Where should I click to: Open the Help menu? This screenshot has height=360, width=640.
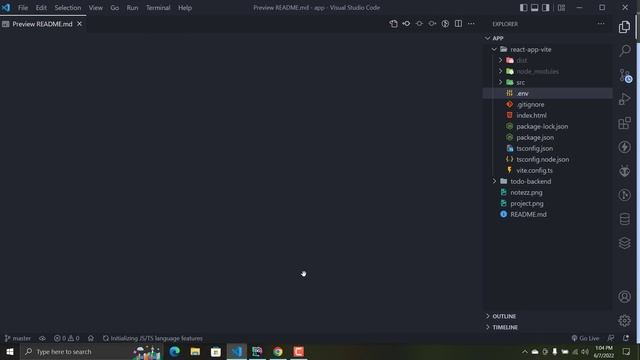point(185,8)
